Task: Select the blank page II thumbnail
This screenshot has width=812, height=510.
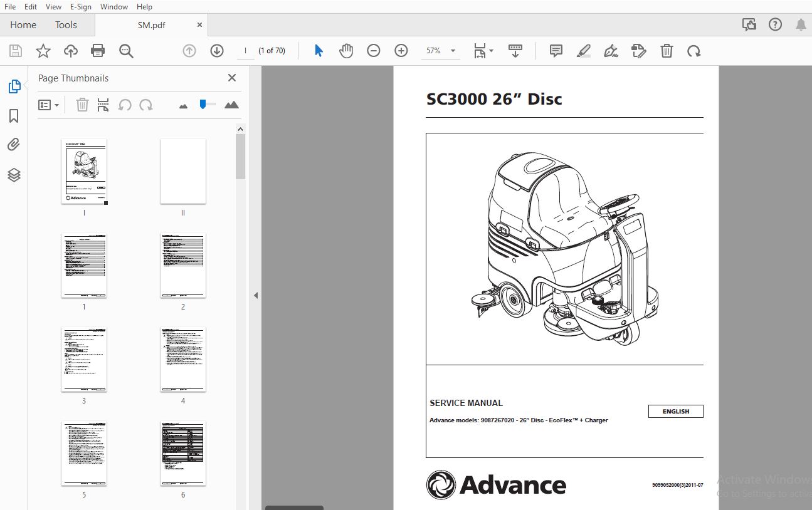Action: pyautogui.click(x=183, y=172)
